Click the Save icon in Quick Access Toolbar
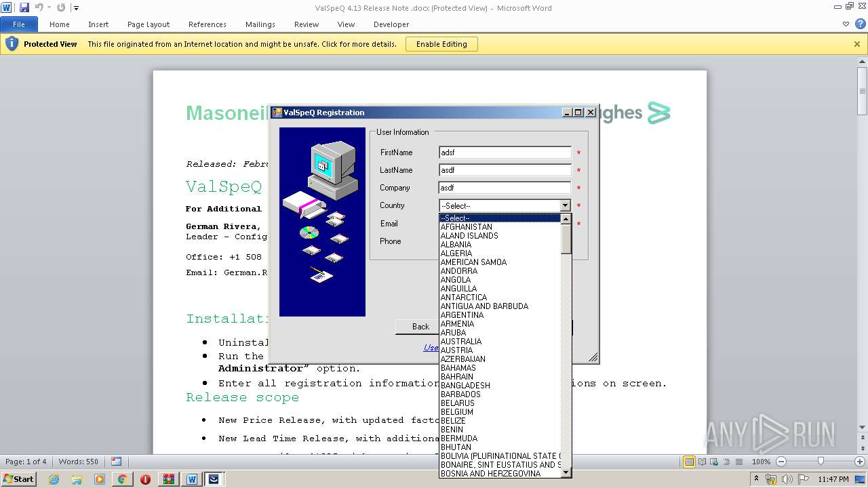Screen dimensions: 868x488 click(24, 7)
